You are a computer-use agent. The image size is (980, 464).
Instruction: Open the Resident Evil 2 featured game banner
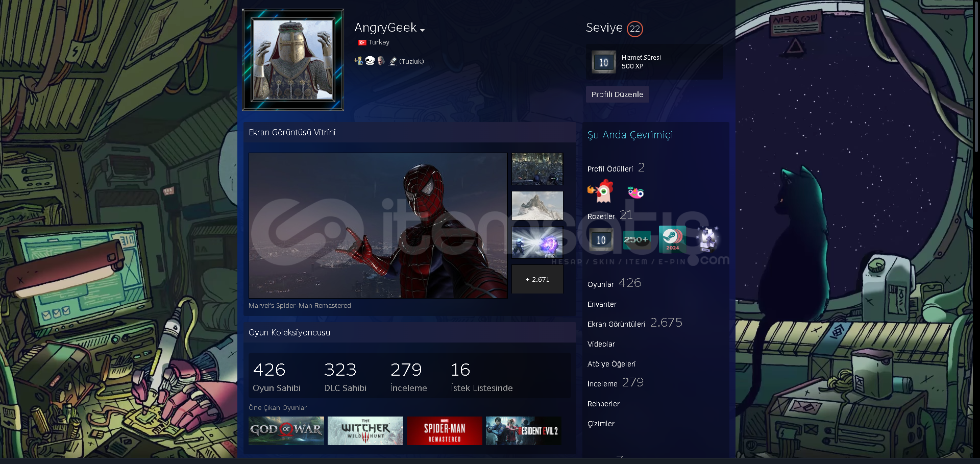click(524, 431)
